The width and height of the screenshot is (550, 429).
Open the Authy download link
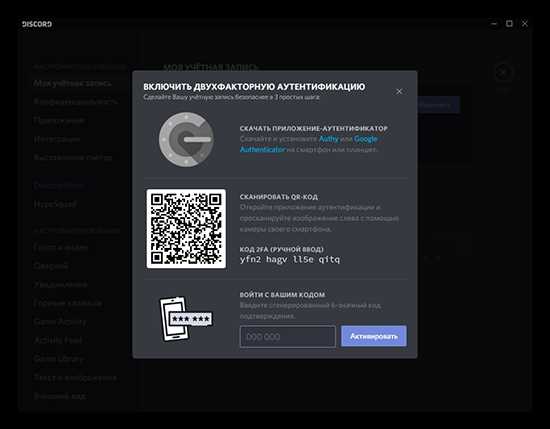coord(329,139)
